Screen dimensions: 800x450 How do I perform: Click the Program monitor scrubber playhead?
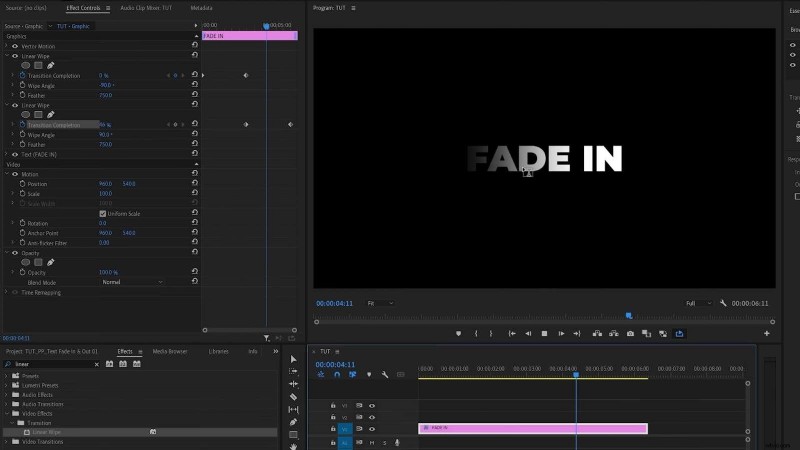[x=629, y=316]
